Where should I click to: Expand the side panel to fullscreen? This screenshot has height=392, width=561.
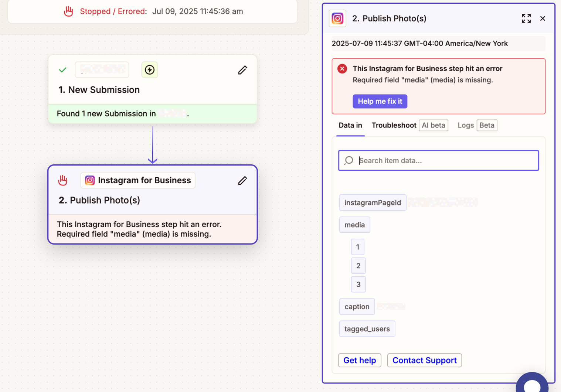pos(526,18)
